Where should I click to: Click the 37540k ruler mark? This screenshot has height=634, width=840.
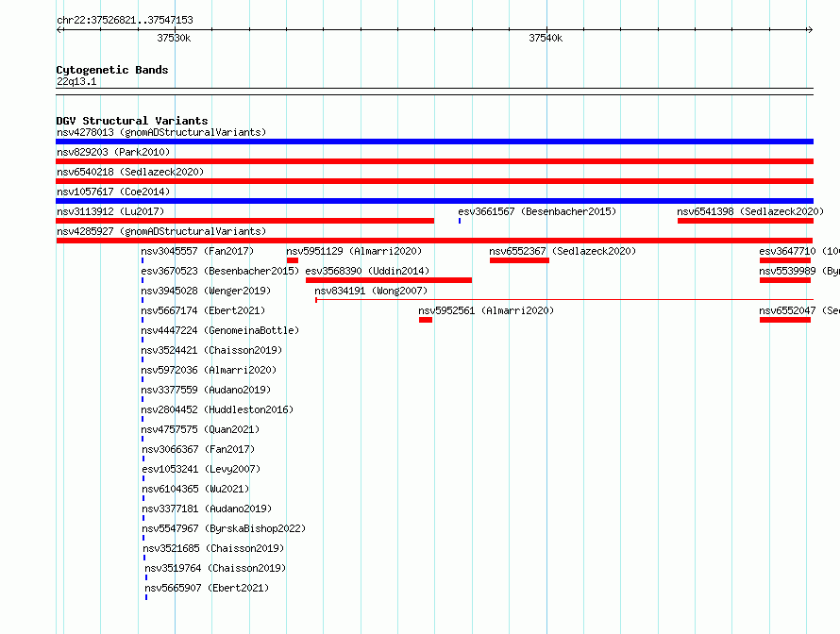coord(546,38)
